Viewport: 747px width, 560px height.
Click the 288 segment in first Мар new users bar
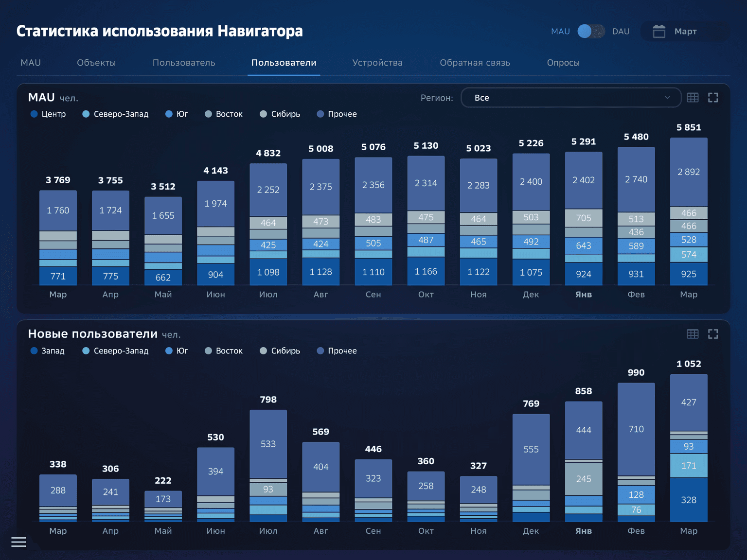pos(58,490)
